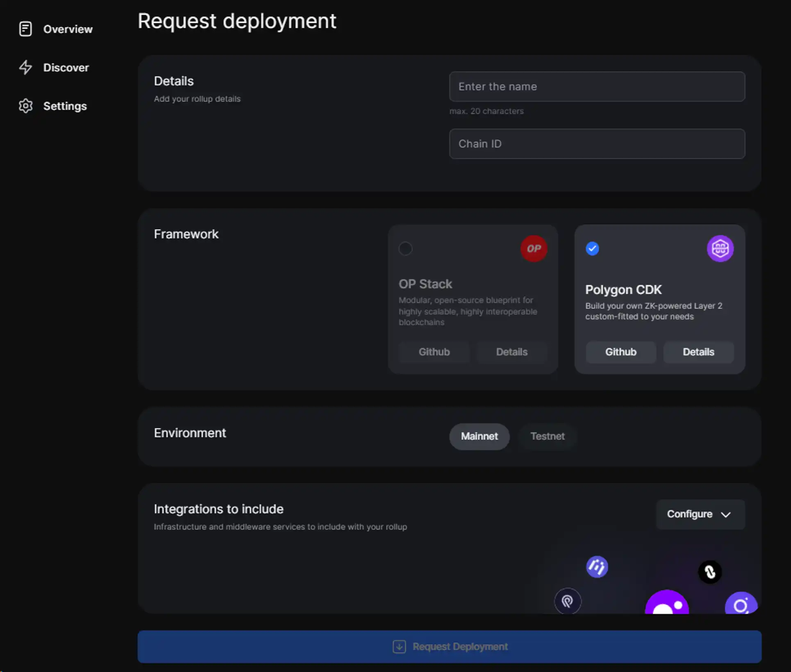Viewport: 791px width, 672px height.
Task: Click the Discover lightning bolt icon
Action: pyautogui.click(x=25, y=67)
